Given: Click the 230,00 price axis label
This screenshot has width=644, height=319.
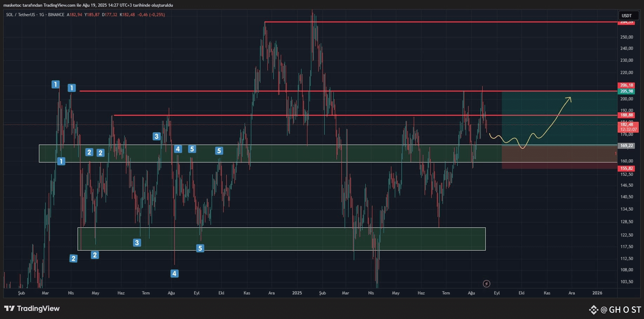Looking at the screenshot, I should pyautogui.click(x=627, y=60).
